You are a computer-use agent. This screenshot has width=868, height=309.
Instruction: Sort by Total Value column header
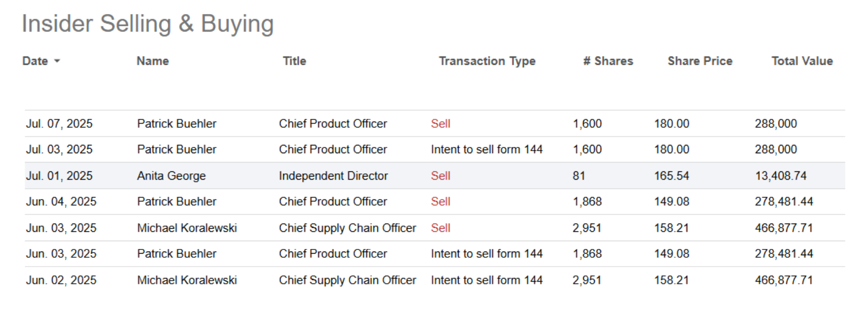coord(802,61)
